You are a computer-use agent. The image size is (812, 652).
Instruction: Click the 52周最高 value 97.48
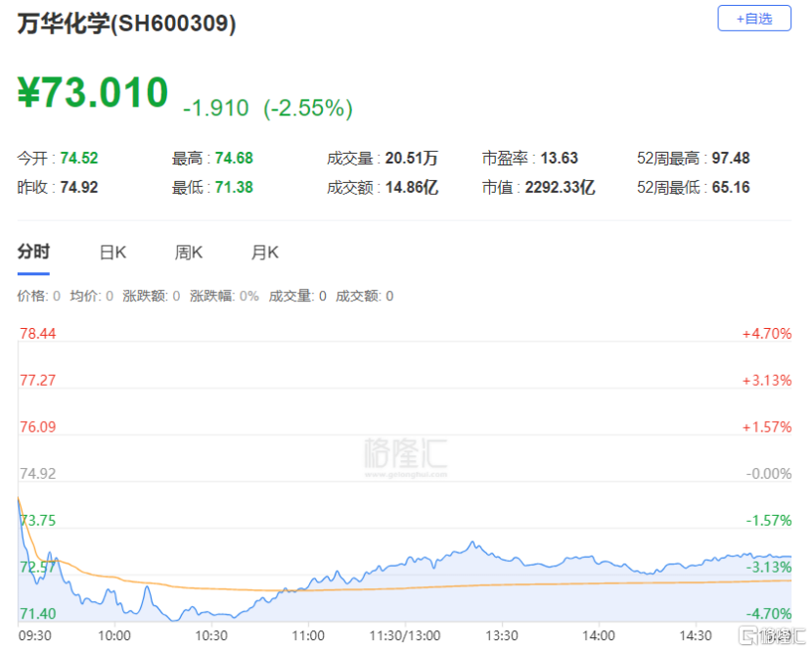731,158
